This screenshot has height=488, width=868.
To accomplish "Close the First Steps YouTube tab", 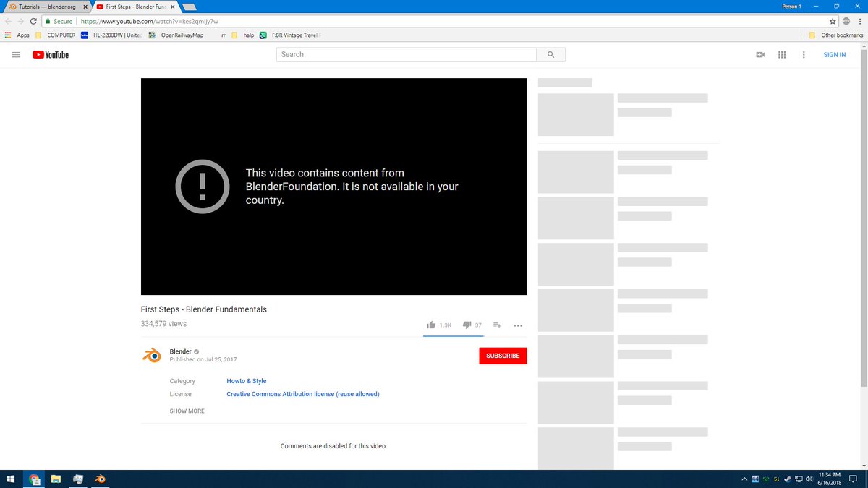I will click(x=172, y=7).
